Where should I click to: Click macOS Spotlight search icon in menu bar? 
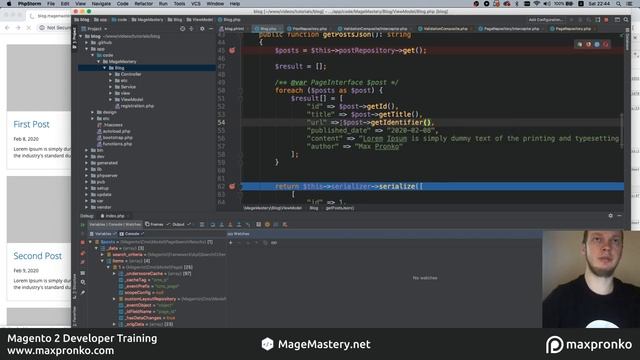click(x=618, y=4)
